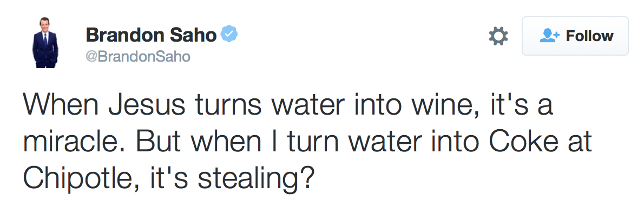Expand user options via gear dropdown

click(498, 36)
